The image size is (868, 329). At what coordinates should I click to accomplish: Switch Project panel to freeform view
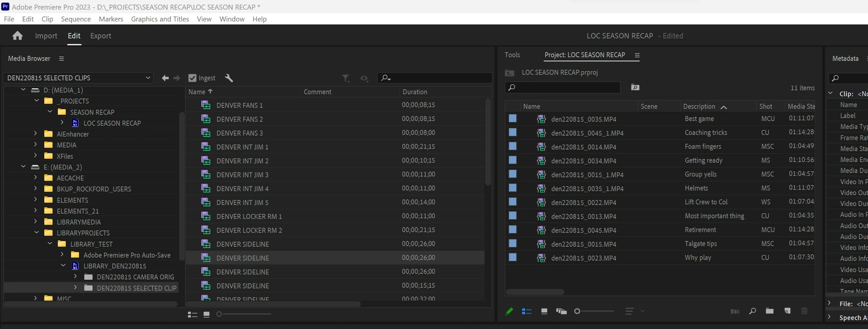pyautogui.click(x=561, y=311)
